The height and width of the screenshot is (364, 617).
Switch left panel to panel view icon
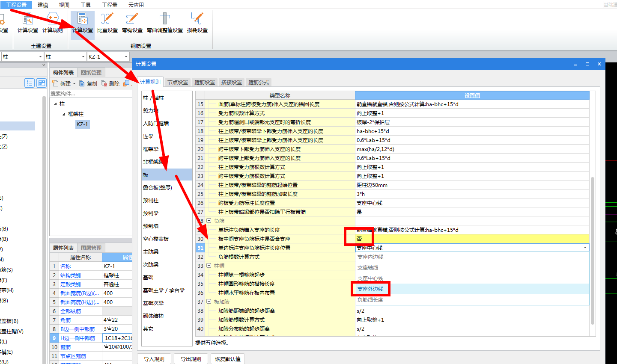coord(42,83)
